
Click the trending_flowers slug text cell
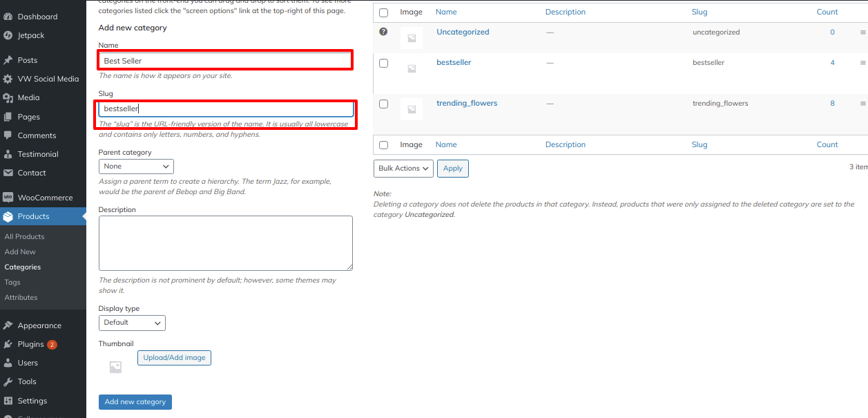click(x=720, y=103)
